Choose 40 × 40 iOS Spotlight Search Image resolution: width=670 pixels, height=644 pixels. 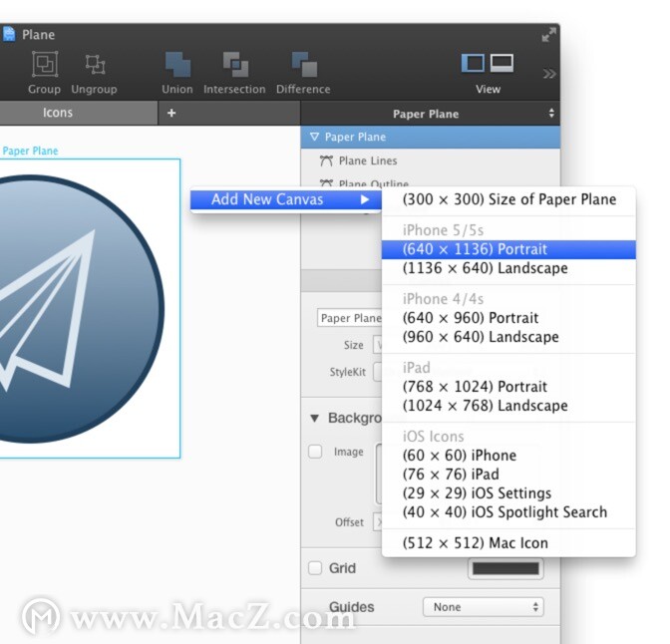pos(508,512)
